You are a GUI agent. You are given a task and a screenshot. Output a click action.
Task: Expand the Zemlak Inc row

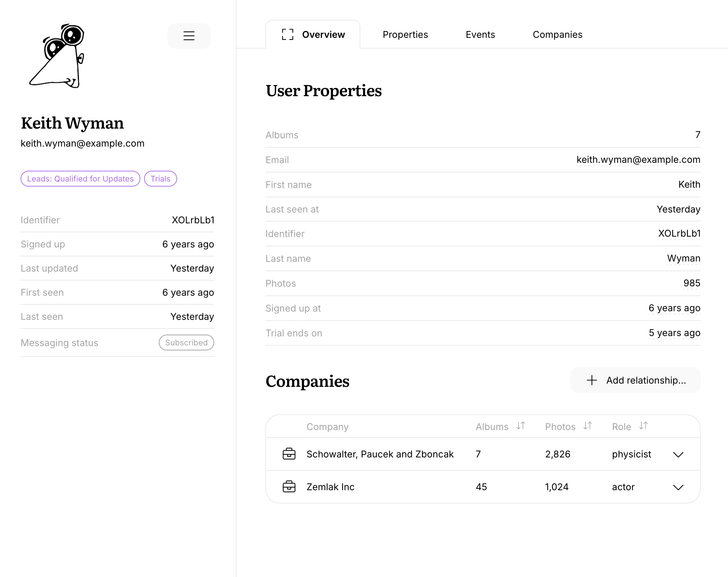[x=678, y=487]
